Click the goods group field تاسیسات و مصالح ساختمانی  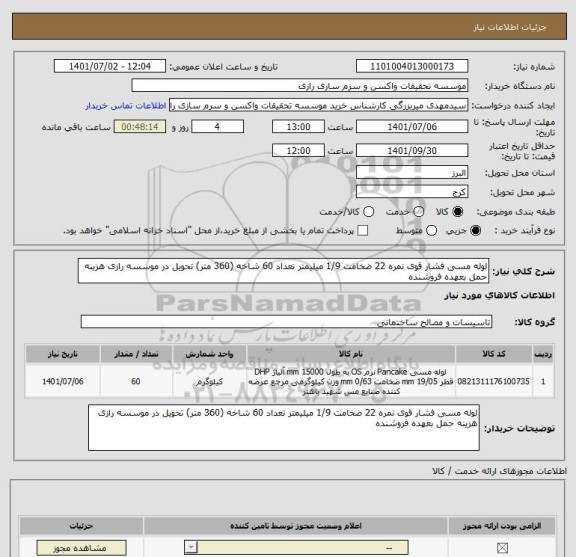pyautogui.click(x=286, y=322)
